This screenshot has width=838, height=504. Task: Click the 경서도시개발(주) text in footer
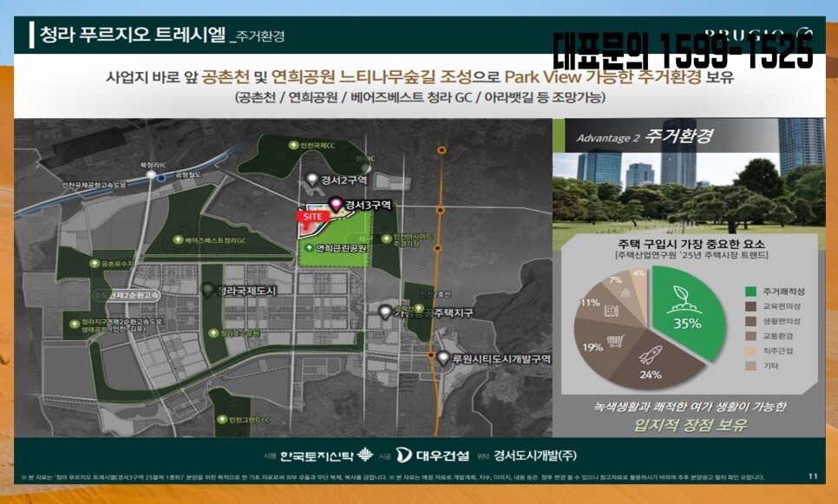coord(534,455)
